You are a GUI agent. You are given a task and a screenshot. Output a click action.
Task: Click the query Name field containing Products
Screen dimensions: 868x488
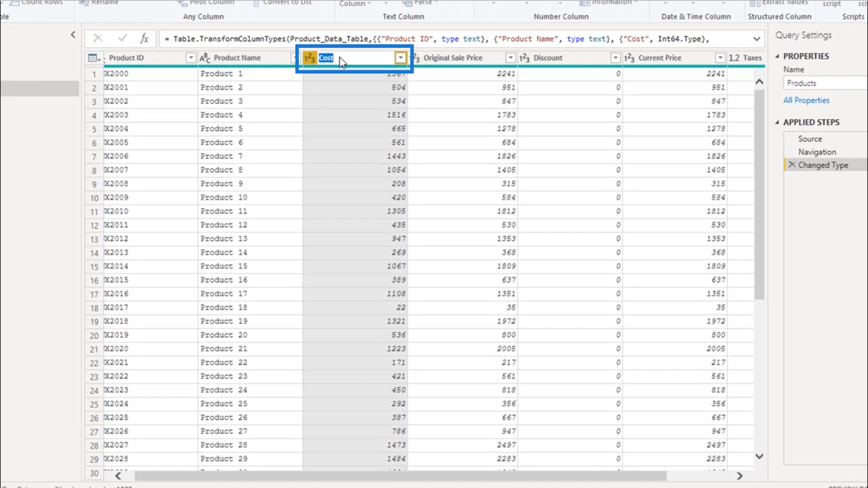click(x=825, y=83)
